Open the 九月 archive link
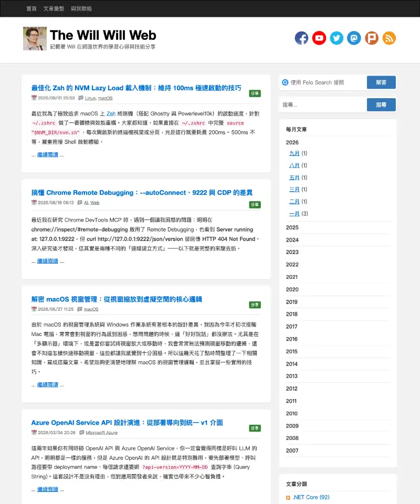The image size is (420, 504). (295, 153)
